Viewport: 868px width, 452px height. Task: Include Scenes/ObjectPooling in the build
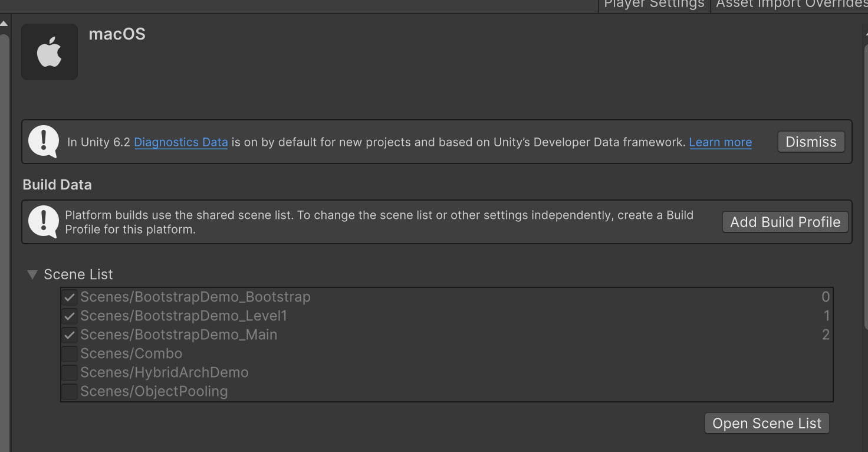pyautogui.click(x=70, y=391)
